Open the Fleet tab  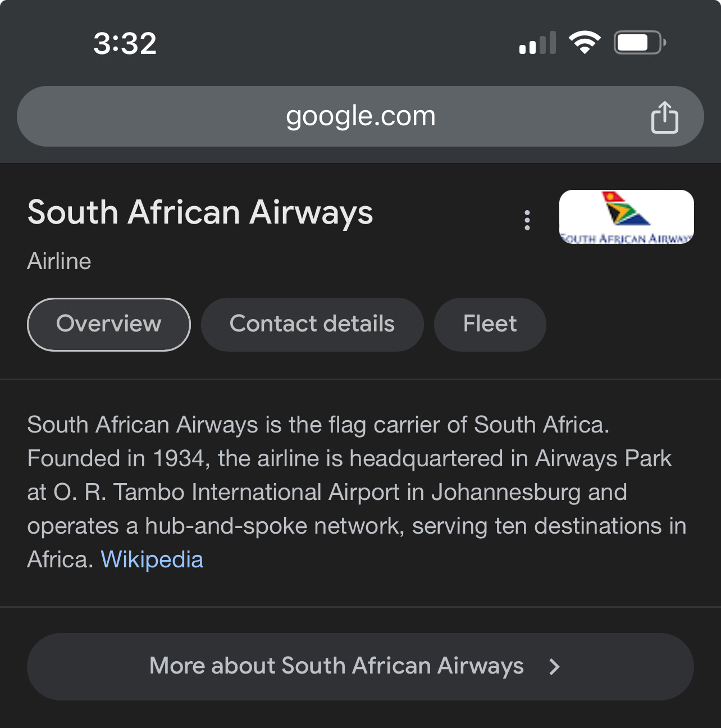tap(490, 324)
